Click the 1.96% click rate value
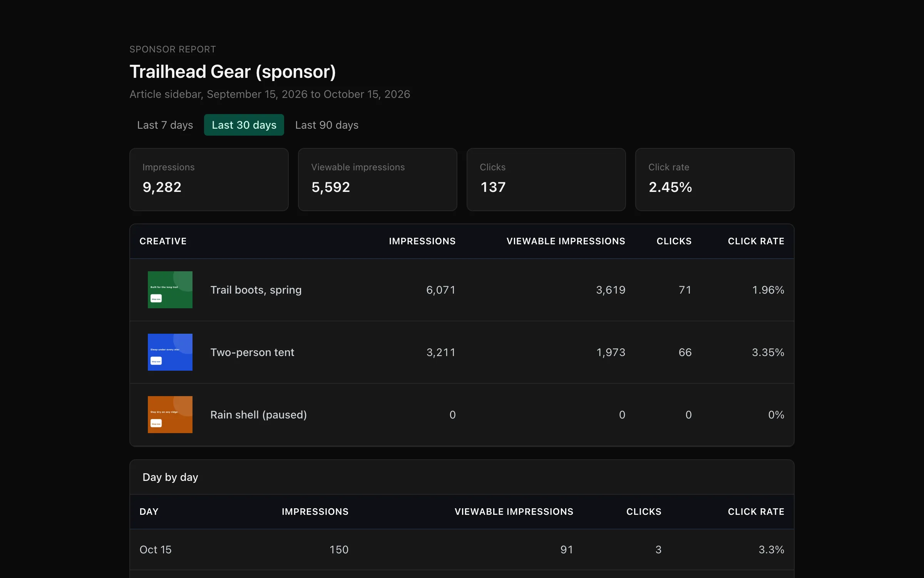Image resolution: width=924 pixels, height=578 pixels. click(x=768, y=290)
